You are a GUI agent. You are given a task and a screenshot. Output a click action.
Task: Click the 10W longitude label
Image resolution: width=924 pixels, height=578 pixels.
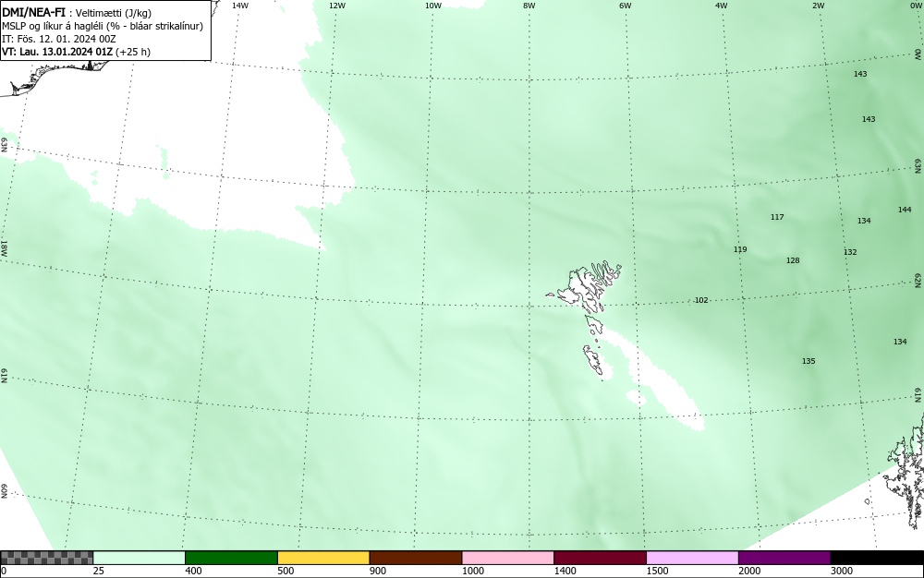tap(433, 6)
